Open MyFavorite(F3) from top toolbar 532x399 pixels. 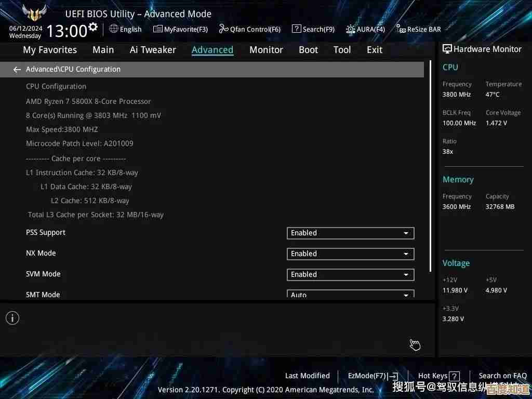click(x=180, y=29)
